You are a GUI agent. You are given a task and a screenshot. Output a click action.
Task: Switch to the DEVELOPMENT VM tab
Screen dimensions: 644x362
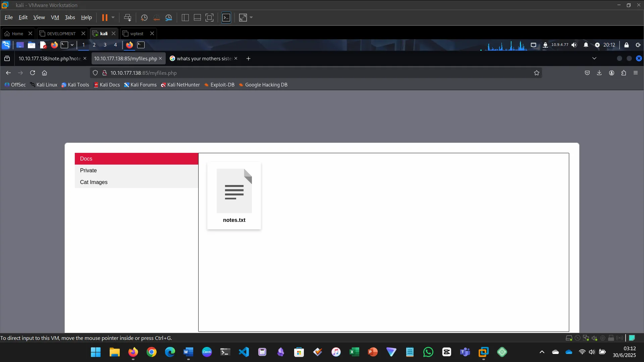(61, 34)
